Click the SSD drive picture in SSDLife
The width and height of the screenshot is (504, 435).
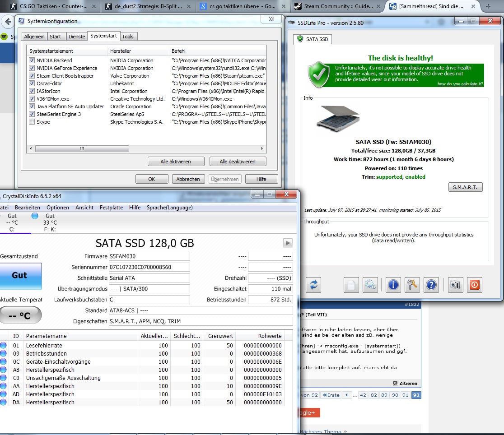338,118
